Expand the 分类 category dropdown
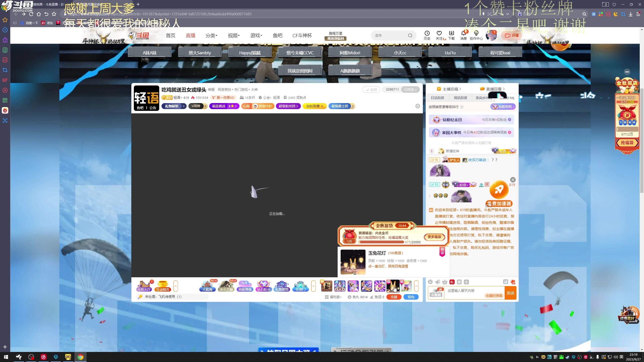Screen dimensions: 644x362 (211, 35)
